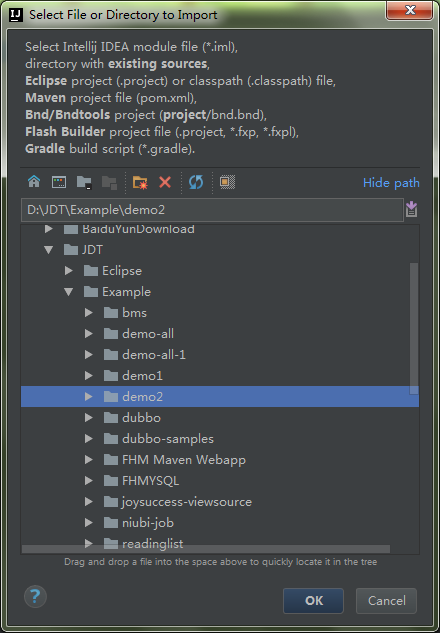440x633 pixels.
Task: Expand the niubi-job folder arrow
Action: 89,522
